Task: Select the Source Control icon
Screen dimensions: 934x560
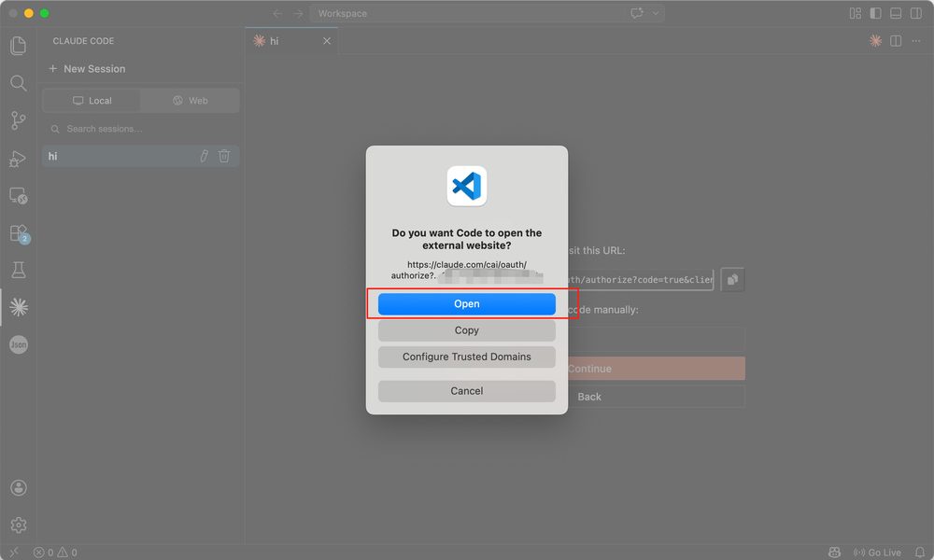Action: pyautogui.click(x=19, y=121)
